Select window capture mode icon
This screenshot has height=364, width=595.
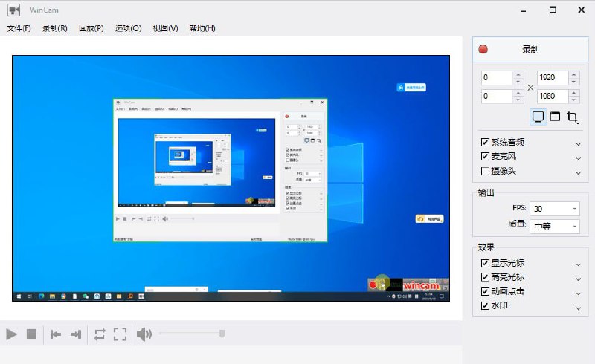coord(555,117)
